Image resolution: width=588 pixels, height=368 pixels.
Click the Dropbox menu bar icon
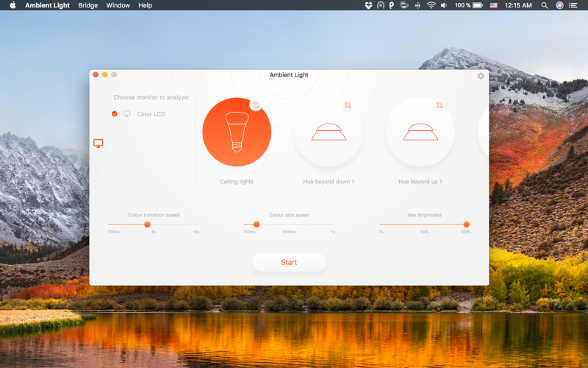pyautogui.click(x=368, y=5)
